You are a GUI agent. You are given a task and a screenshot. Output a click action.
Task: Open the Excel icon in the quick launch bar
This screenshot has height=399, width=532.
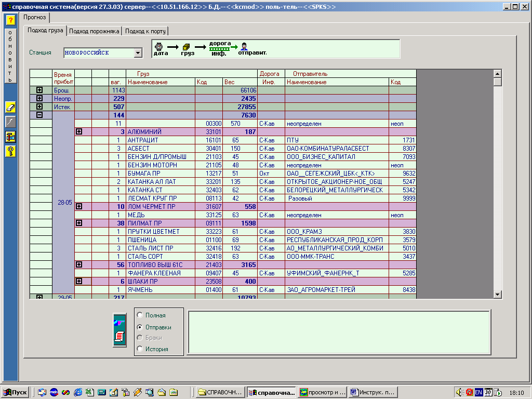89,392
